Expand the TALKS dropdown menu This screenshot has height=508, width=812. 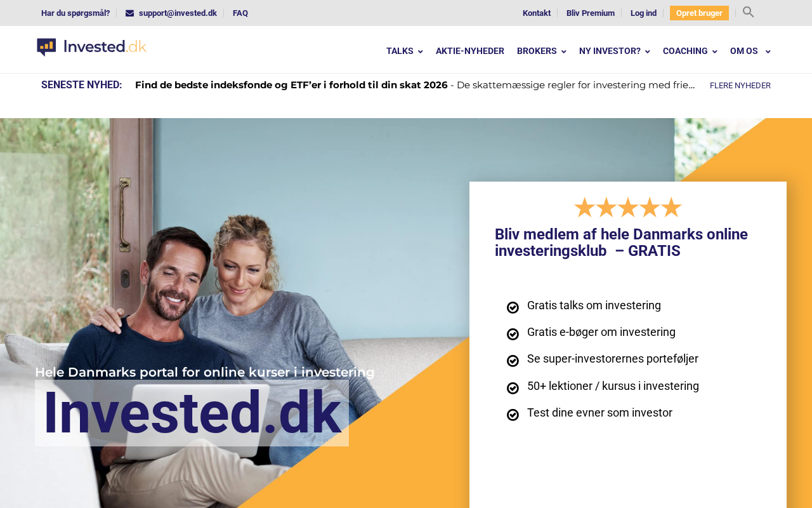pyautogui.click(x=404, y=51)
